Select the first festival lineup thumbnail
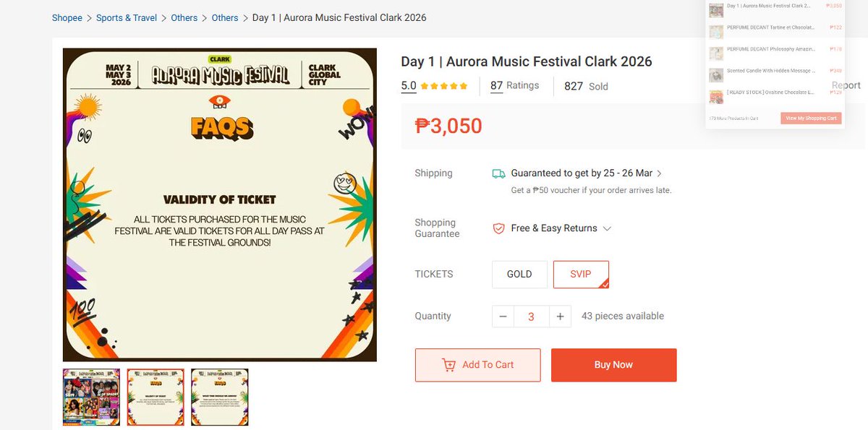868x430 pixels. pyautogui.click(x=91, y=397)
